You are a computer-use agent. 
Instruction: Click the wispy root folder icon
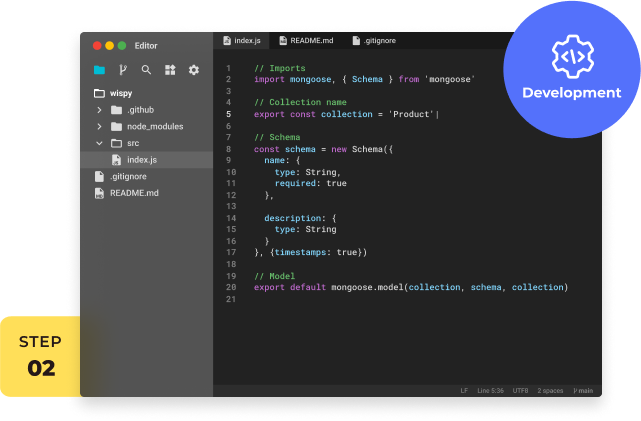click(x=99, y=93)
